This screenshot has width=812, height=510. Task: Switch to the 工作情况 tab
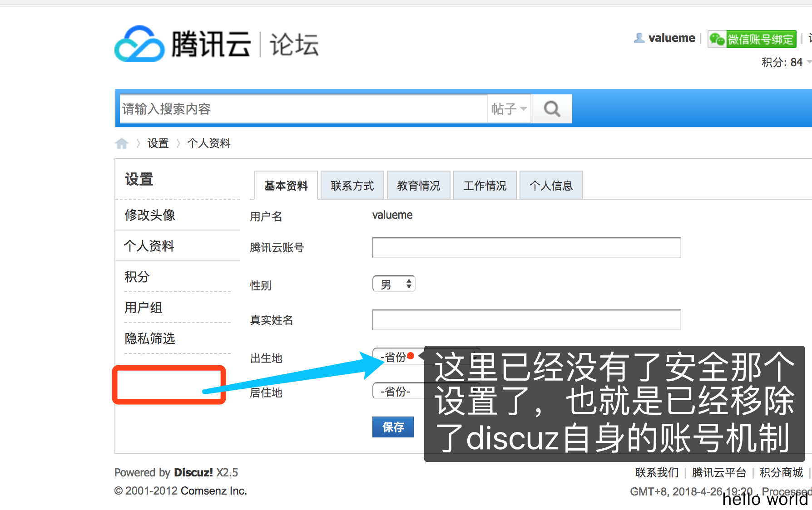coord(485,186)
